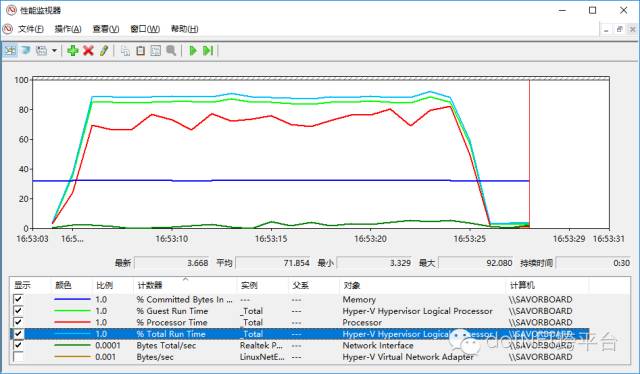Click the 'Hyper-V Virtual Network Adapter' object cell
The height and width of the screenshot is (374, 640).
[x=408, y=357]
